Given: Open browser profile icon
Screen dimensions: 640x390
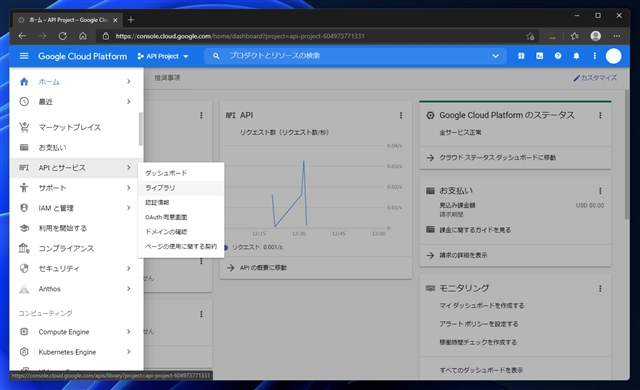Looking at the screenshot, I should pos(596,36).
